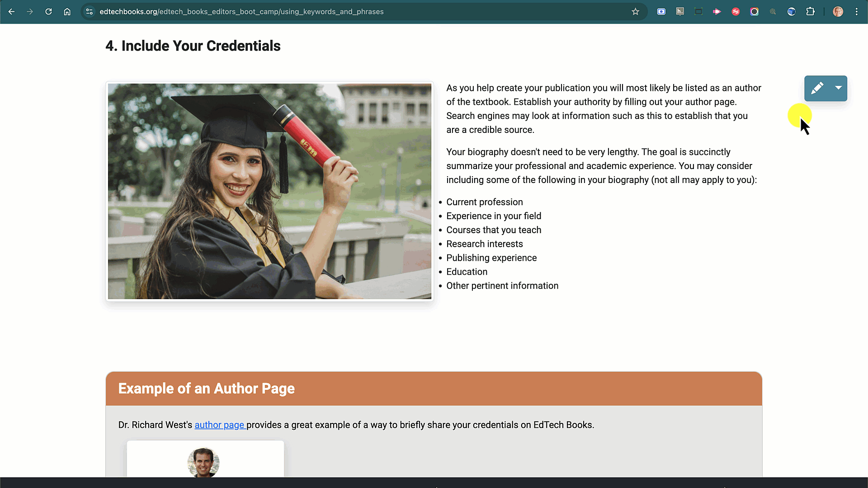Screen dimensions: 868x488
Task: Open the Hypothesis extension icon
Action: click(x=680, y=12)
